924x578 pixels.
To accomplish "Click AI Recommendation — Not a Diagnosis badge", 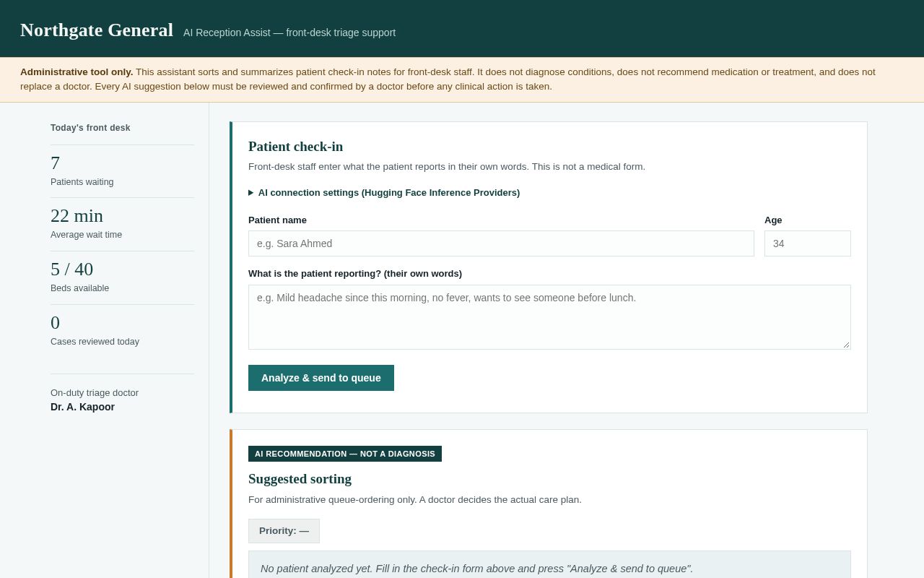I will (345, 454).
